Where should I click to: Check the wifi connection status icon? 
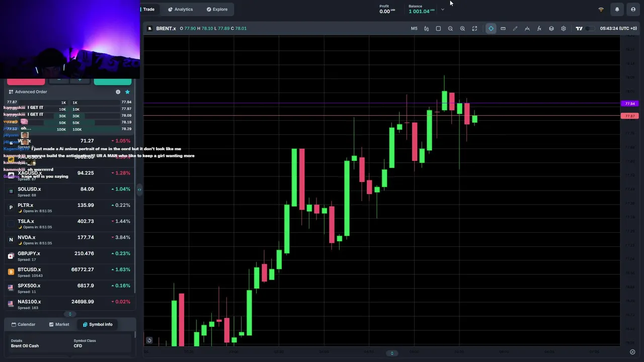tap(601, 10)
